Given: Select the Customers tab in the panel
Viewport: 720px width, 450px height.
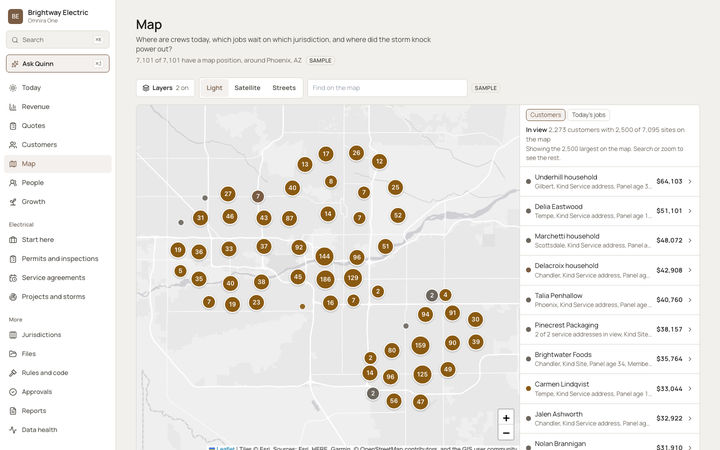Looking at the screenshot, I should click(546, 115).
